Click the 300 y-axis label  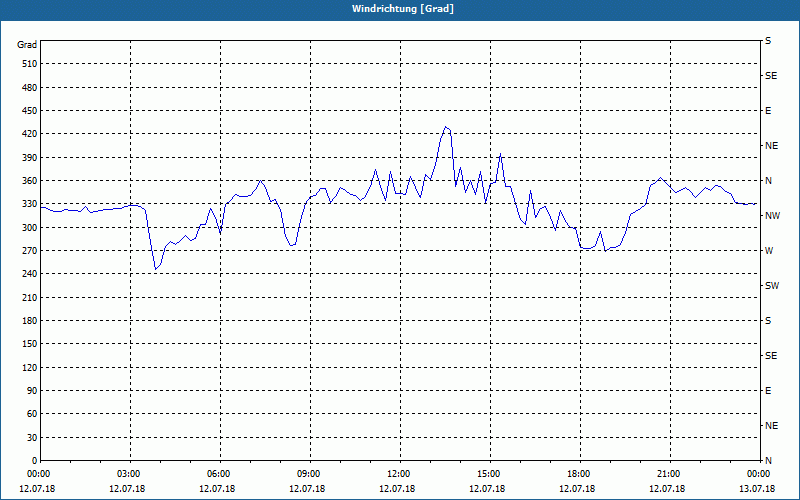coord(30,228)
